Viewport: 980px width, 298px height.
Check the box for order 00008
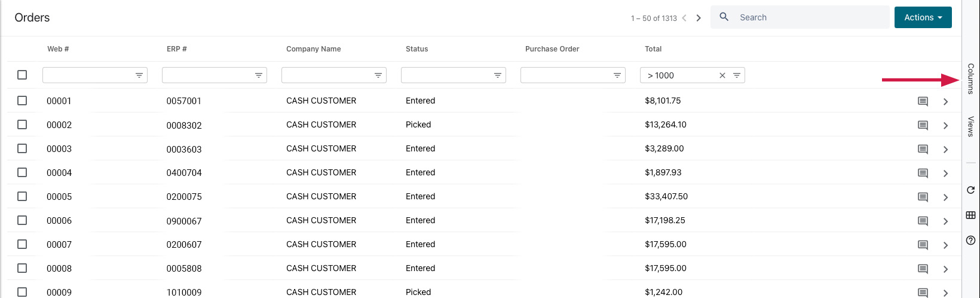click(x=22, y=268)
